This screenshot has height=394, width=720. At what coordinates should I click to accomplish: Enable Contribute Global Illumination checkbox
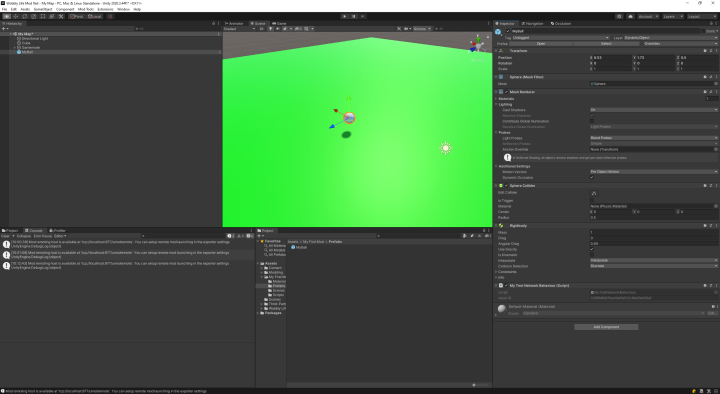(592, 121)
